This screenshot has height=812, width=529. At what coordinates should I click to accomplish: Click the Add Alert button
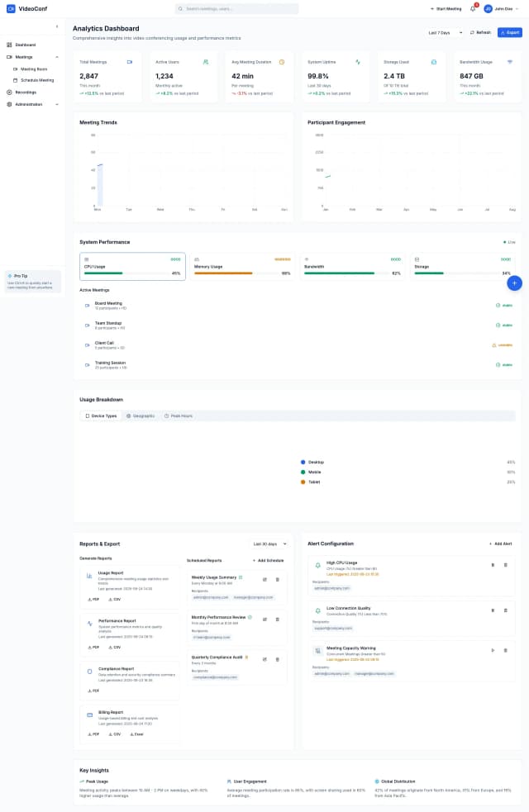pos(500,544)
